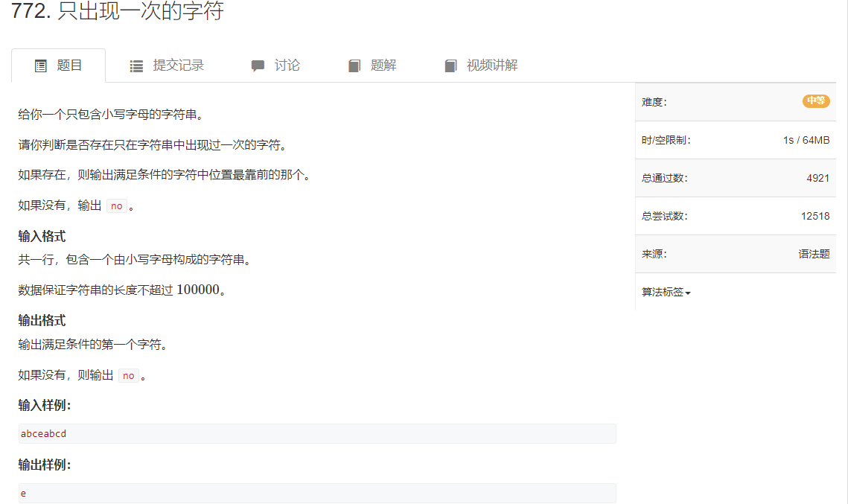Click the no code tag after 如果没有，输出
The width and height of the screenshot is (848, 504).
117,206
